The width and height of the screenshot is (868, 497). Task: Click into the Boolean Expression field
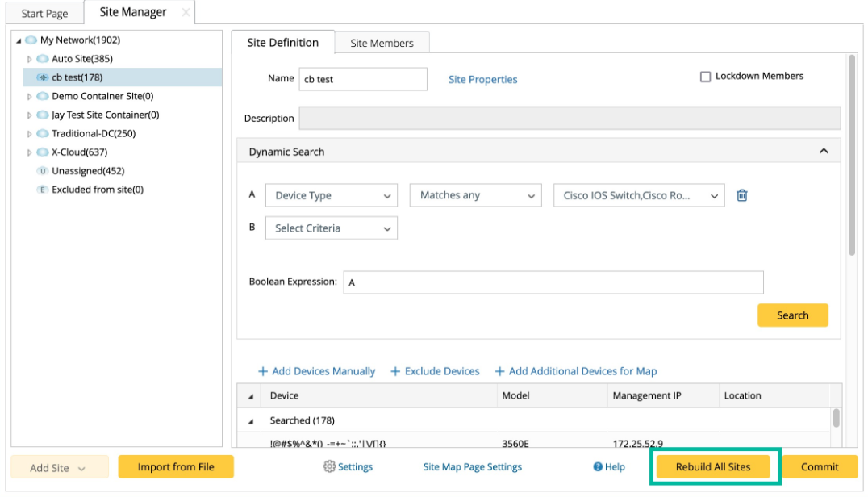[x=553, y=282]
